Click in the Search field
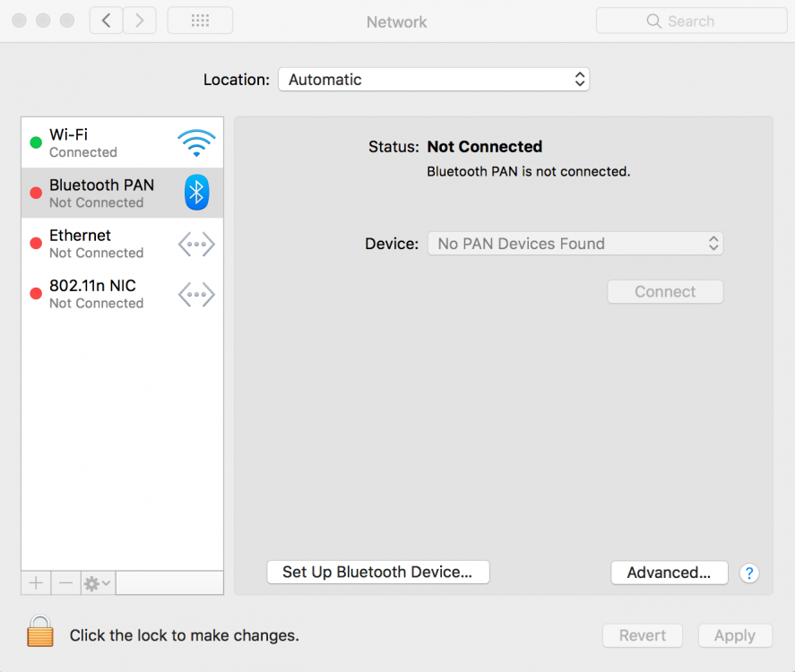The image size is (795, 672). 691,22
